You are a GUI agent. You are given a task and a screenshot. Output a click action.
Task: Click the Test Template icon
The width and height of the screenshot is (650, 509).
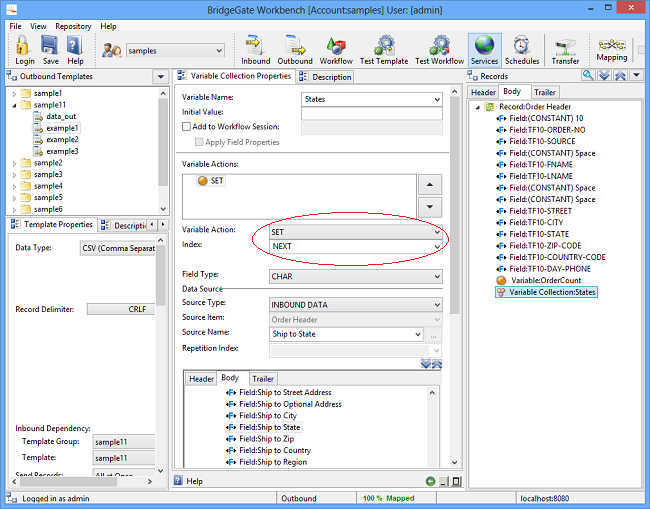(383, 49)
